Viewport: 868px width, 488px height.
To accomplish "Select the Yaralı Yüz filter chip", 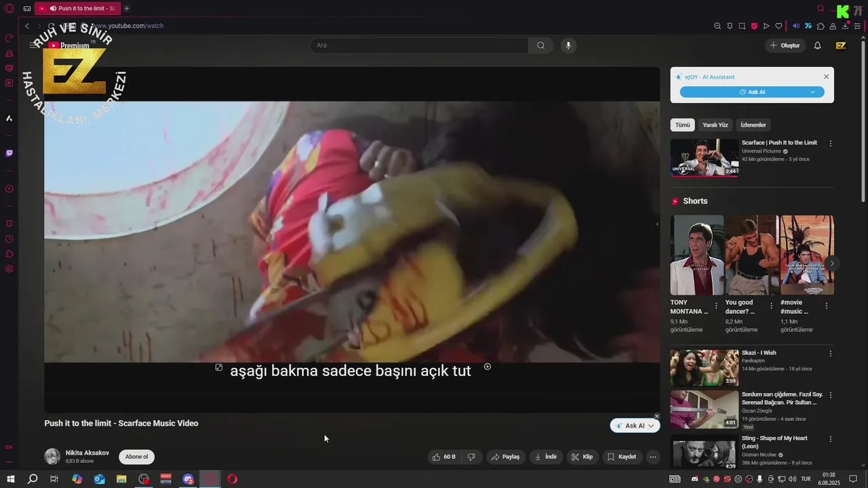I will (715, 125).
